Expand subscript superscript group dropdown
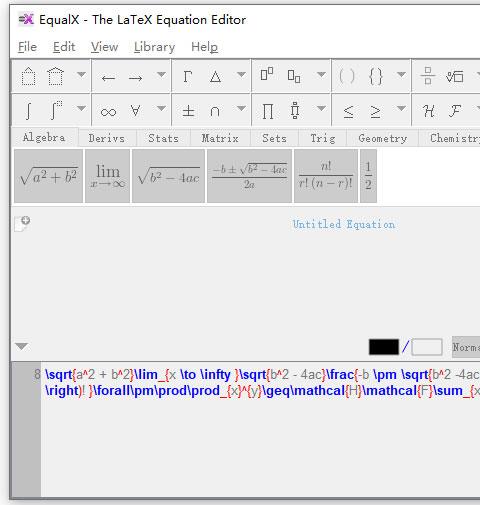Screen dimensions: 480x505 [321, 74]
